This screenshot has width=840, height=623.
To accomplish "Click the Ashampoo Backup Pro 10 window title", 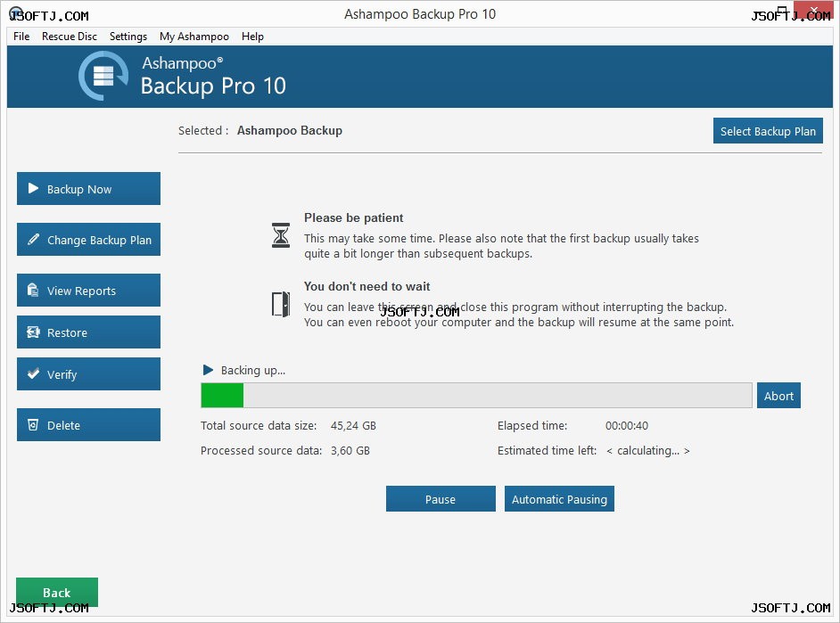I will [420, 14].
